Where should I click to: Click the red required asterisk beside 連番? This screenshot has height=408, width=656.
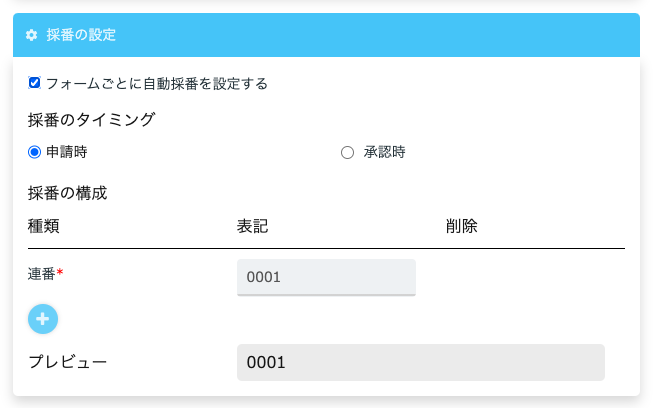(x=60, y=272)
